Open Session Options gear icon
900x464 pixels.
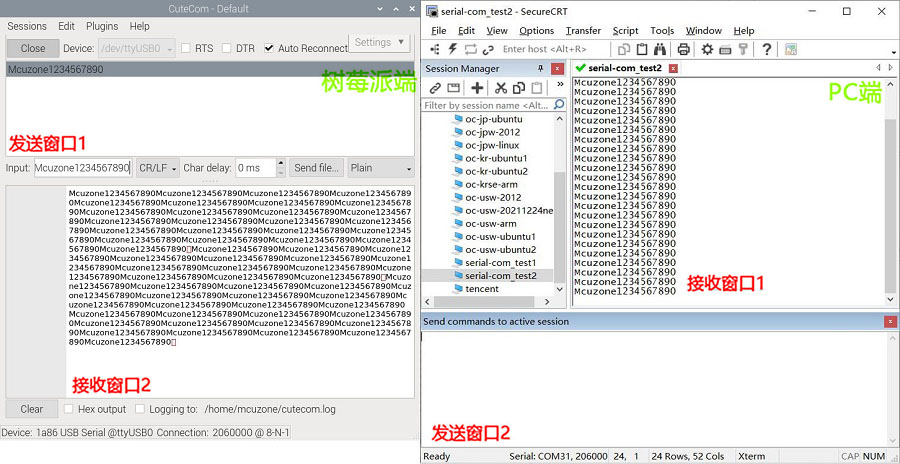coord(707,49)
